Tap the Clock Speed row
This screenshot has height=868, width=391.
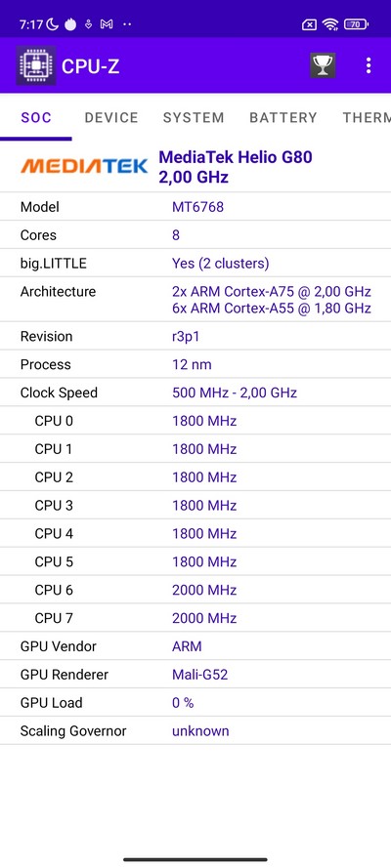(195, 393)
